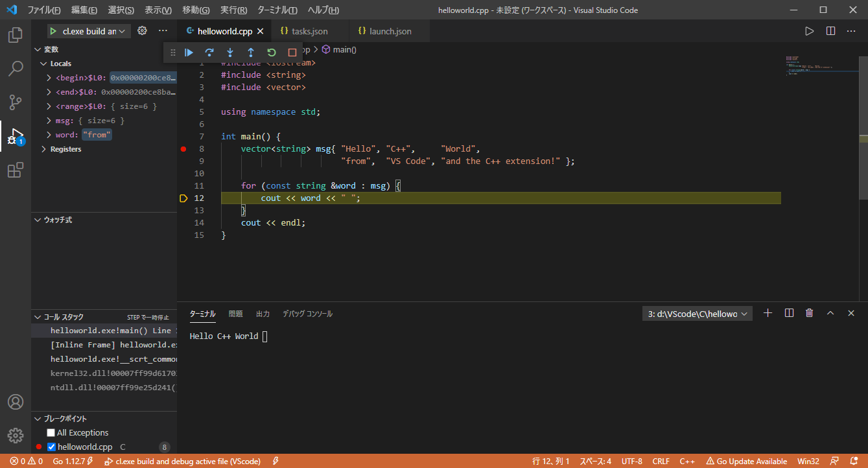Open Search in the activity bar

[x=15, y=69]
